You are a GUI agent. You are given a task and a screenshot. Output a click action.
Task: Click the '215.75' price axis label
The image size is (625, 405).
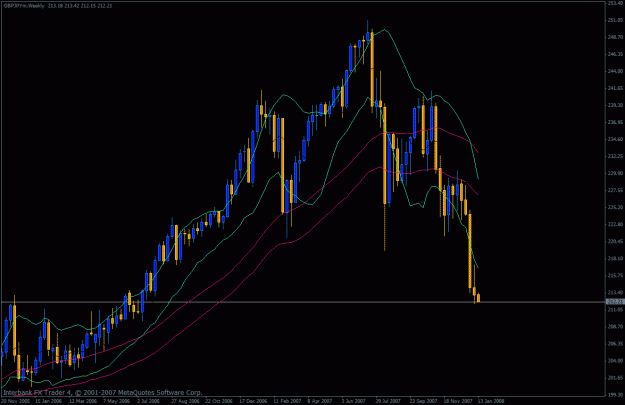pyautogui.click(x=615, y=275)
